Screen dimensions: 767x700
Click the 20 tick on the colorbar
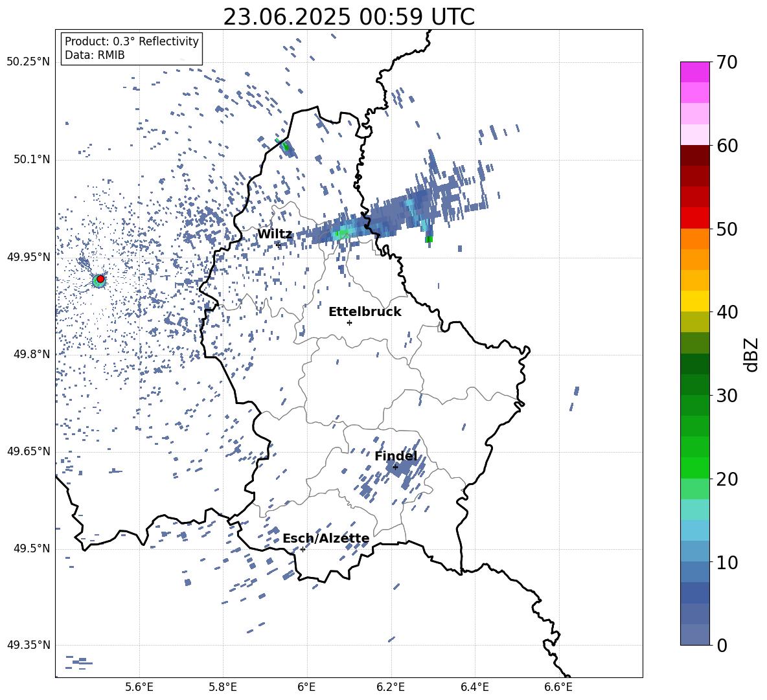pyautogui.click(x=727, y=479)
